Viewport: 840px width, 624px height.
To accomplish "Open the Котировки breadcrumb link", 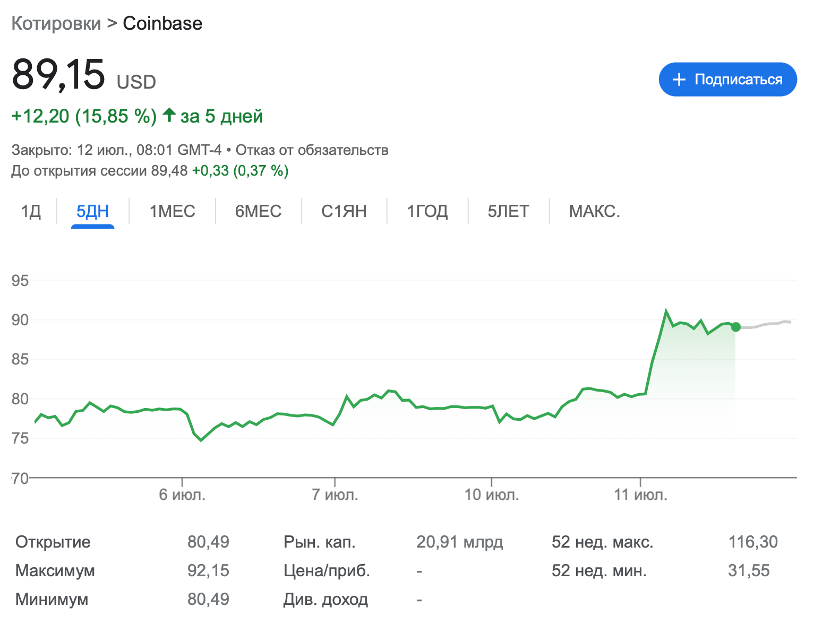I will pos(56,23).
